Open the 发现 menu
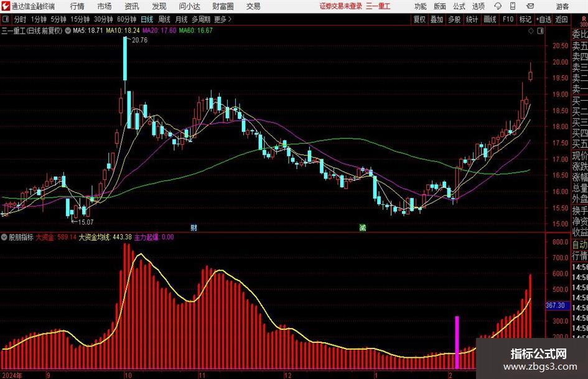Screen dimensions: 588x379 point(159,6)
